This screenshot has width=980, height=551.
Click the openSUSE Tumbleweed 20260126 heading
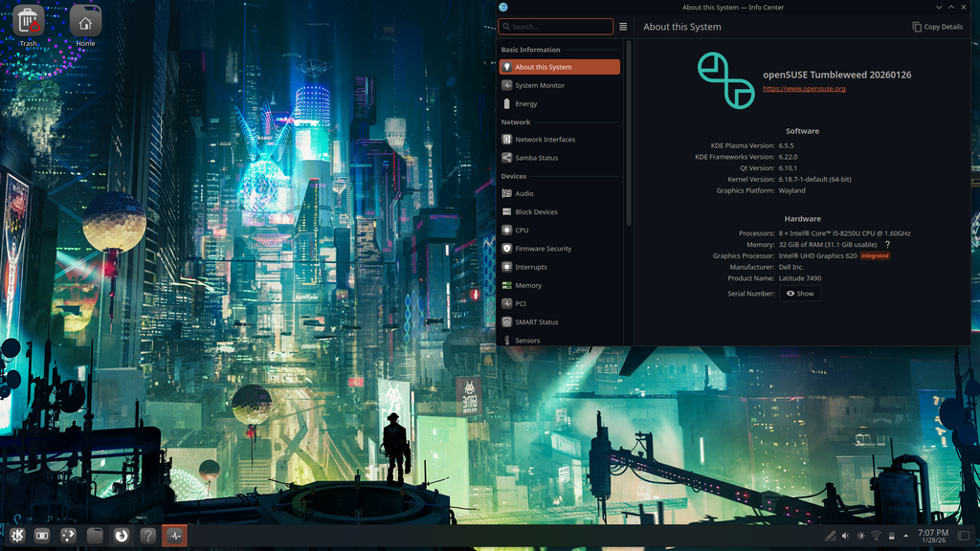tap(836, 75)
